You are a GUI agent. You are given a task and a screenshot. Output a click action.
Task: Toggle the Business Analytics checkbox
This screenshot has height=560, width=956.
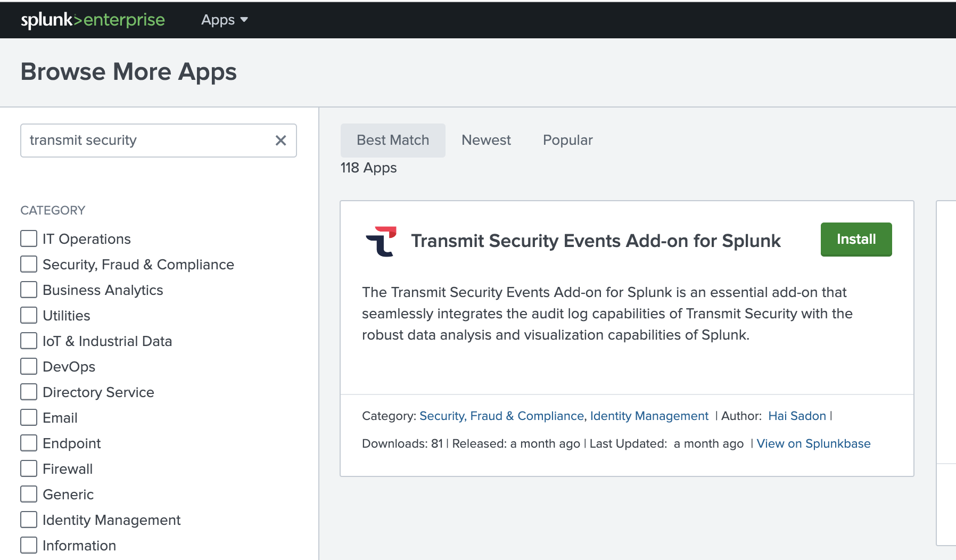click(29, 290)
